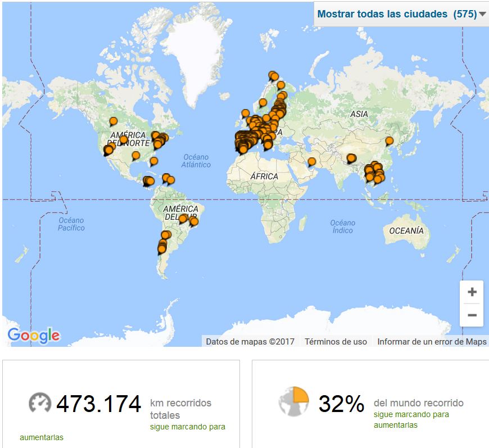This screenshot has height=448, width=489.
Task: Open the Términos de uso link
Action: pyautogui.click(x=336, y=341)
